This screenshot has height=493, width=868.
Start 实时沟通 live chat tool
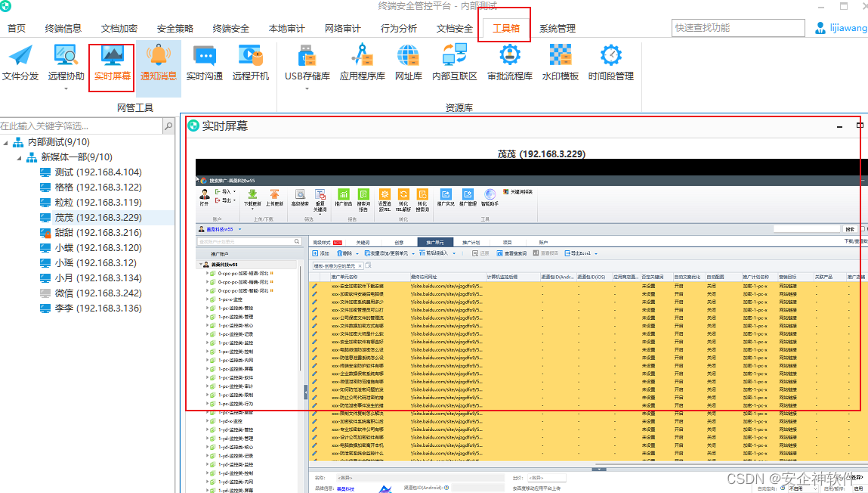click(x=204, y=64)
